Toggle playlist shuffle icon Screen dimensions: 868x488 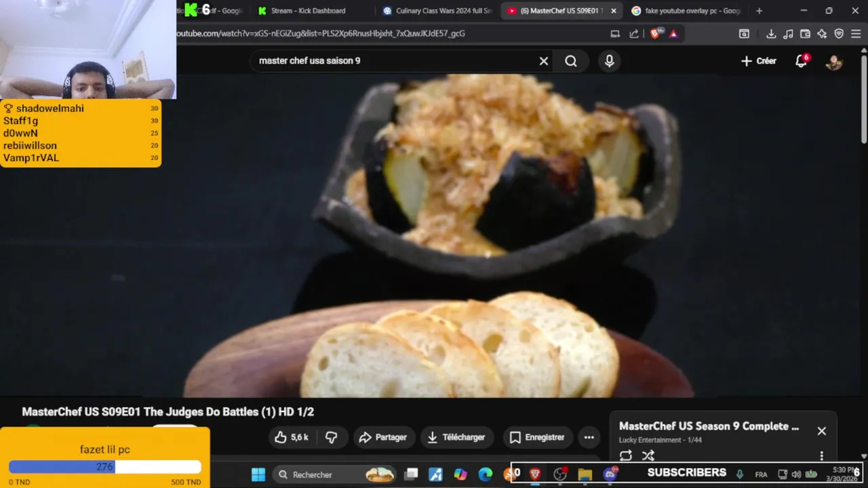pyautogui.click(x=648, y=455)
